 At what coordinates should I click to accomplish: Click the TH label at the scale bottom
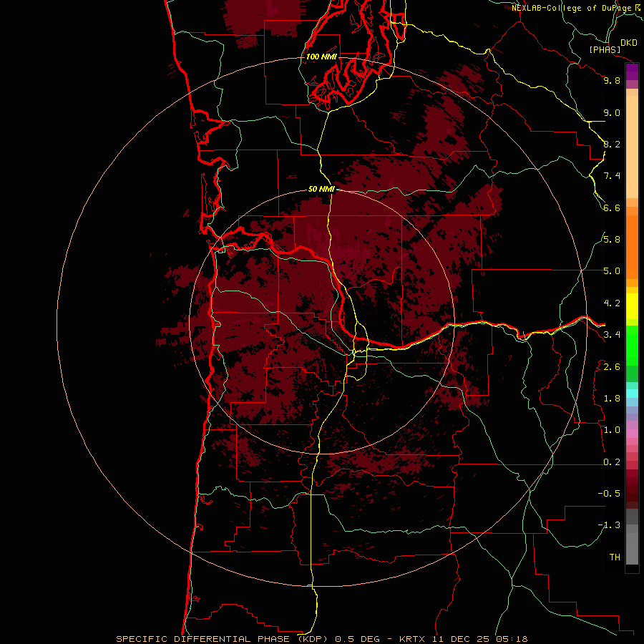615,557
